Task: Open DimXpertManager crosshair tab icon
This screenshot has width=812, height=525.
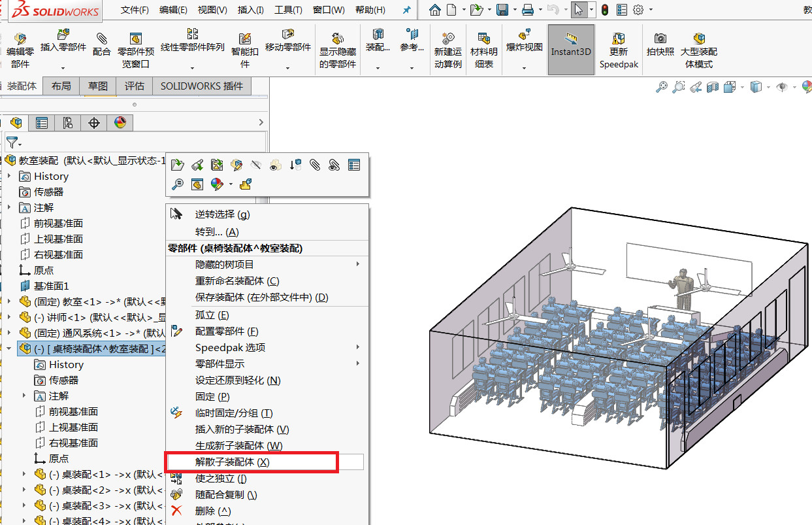Action: 94,122
